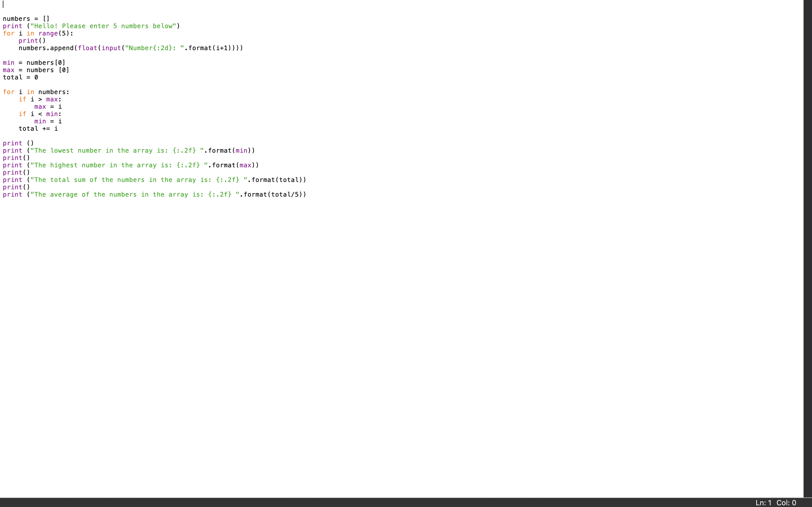Click the 'Col: 0' status indicator
Viewport: 812px width, 507px height.
(786, 503)
